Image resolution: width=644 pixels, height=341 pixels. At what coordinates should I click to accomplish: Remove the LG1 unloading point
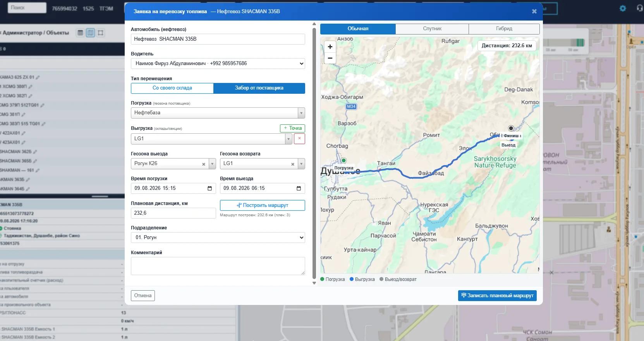[299, 139]
